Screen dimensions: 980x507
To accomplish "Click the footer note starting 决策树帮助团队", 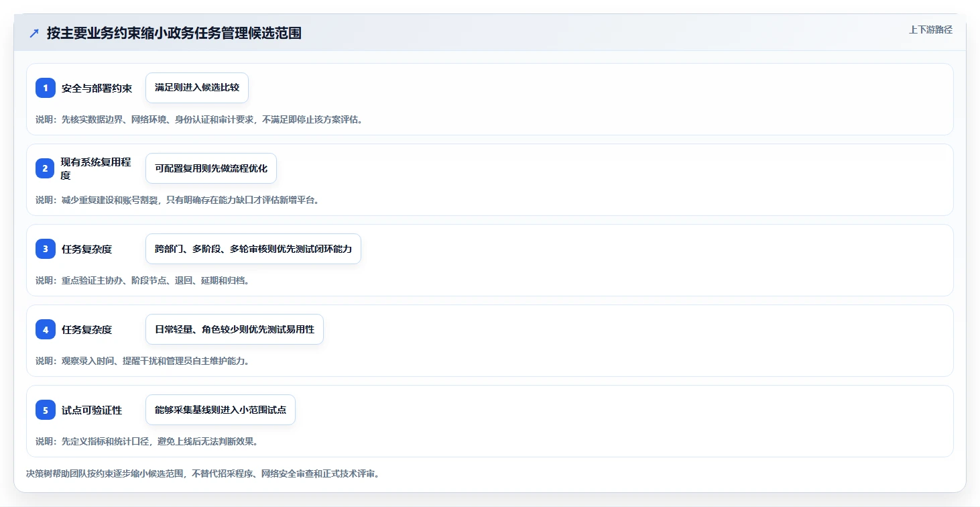I will (x=203, y=473).
